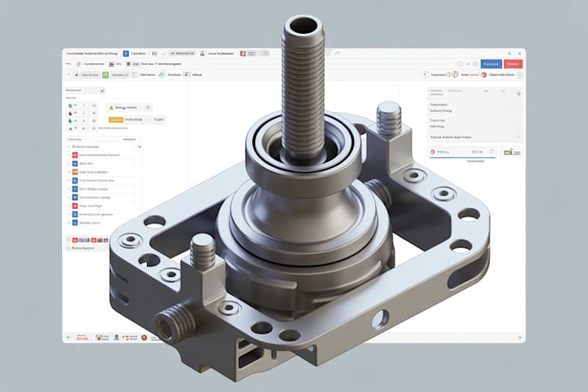Click the yellow lock icon in the right toolbar
The image size is (588, 392).
pyautogui.click(x=449, y=74)
